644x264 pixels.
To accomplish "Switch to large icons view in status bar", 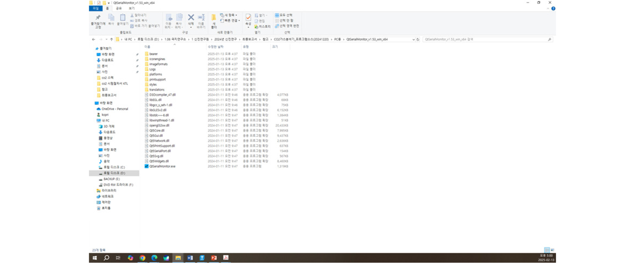I will click(x=552, y=250).
